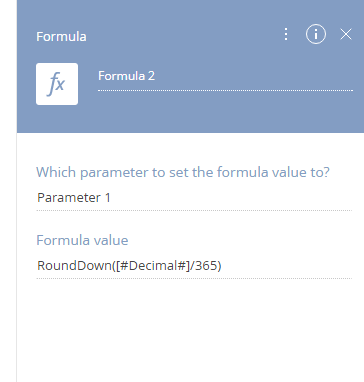Screen dimensions: 364x382
Task: Click the 'Which parameter to set' label
Action: tap(183, 172)
